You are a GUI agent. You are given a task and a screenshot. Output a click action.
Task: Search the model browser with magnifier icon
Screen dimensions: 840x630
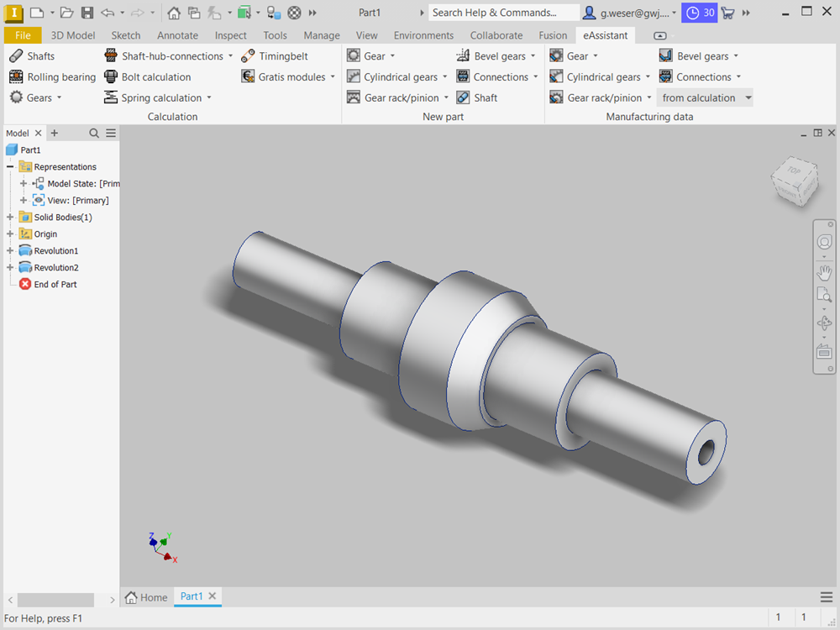(x=94, y=134)
